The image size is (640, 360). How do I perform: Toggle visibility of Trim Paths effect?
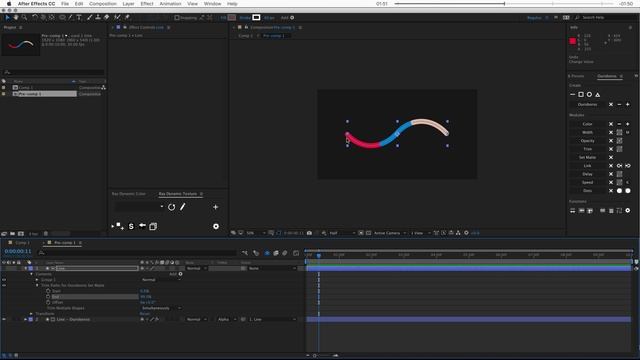click(x=4, y=285)
